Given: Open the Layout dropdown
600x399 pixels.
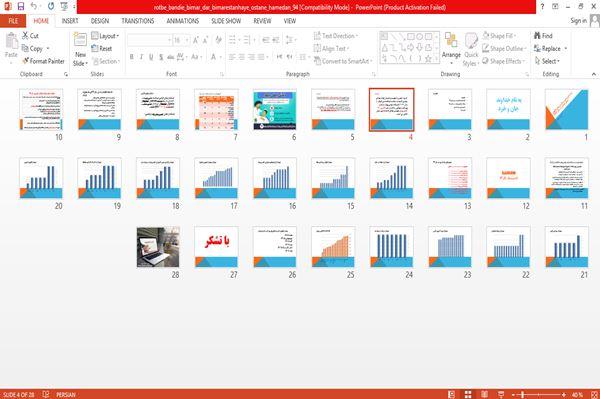Looking at the screenshot, I should tap(105, 36).
